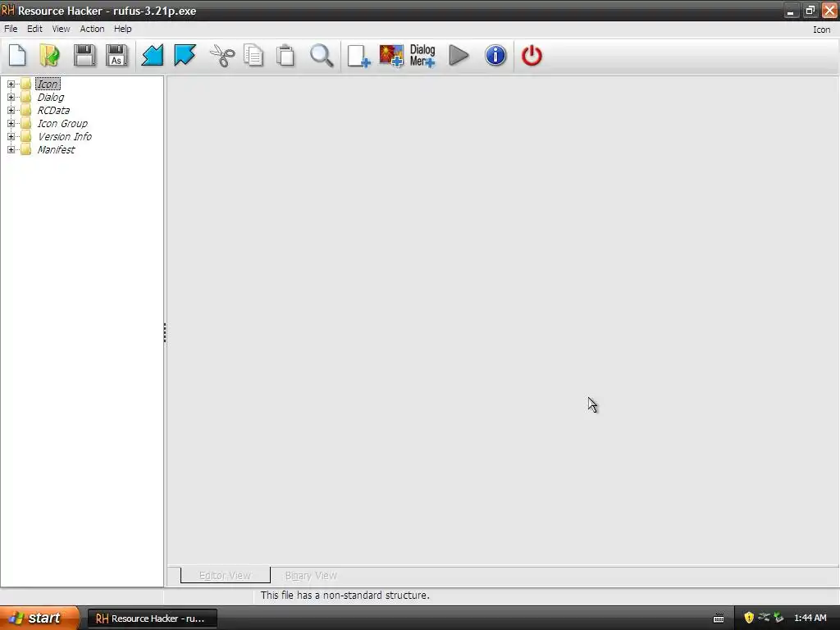Image resolution: width=840 pixels, height=630 pixels.
Task: Select the RCData folder label
Action: (x=53, y=111)
